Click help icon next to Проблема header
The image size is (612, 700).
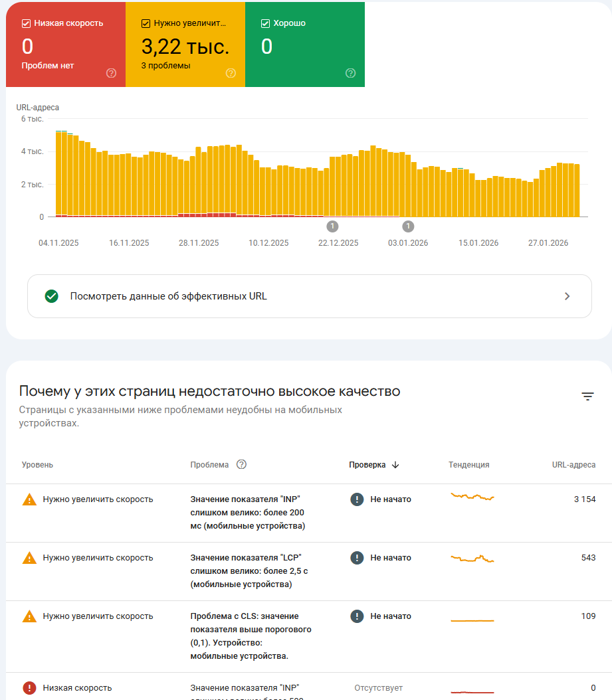tap(242, 465)
